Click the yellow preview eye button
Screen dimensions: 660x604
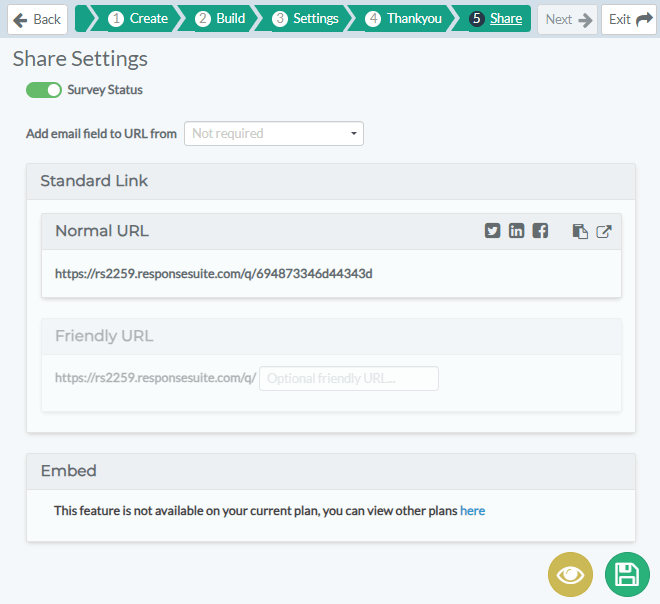pyautogui.click(x=570, y=575)
